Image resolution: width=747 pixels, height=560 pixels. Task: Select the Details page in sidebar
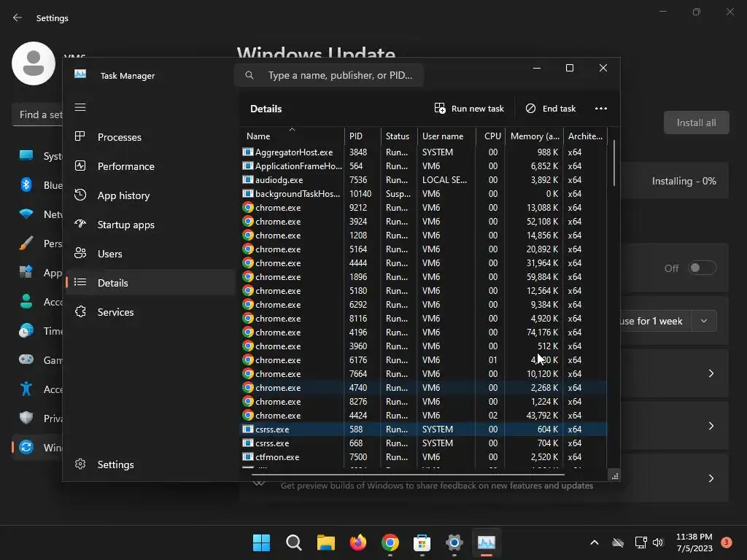[150, 283]
